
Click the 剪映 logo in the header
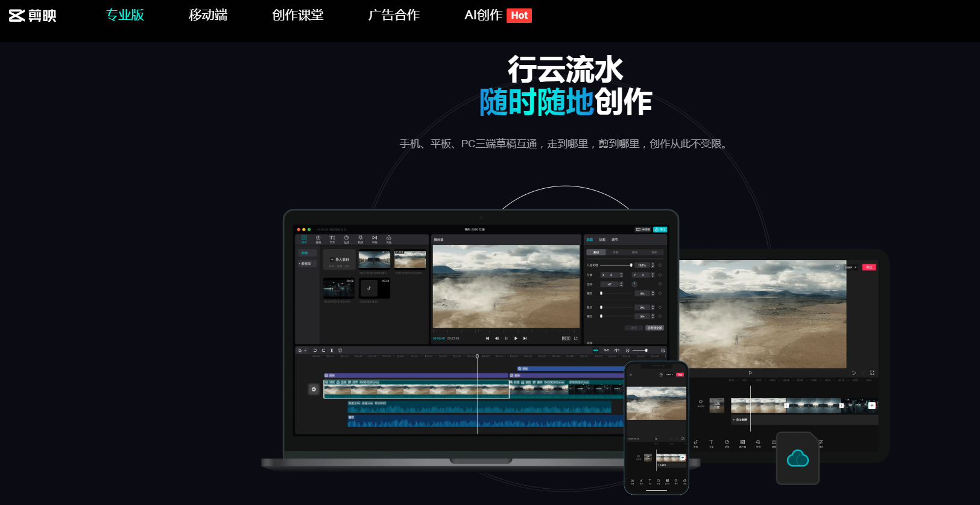(x=33, y=15)
